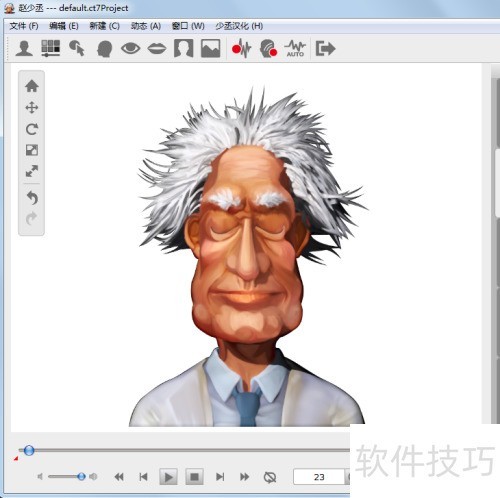Open the 少丞汉化 (H) menu

239,26
